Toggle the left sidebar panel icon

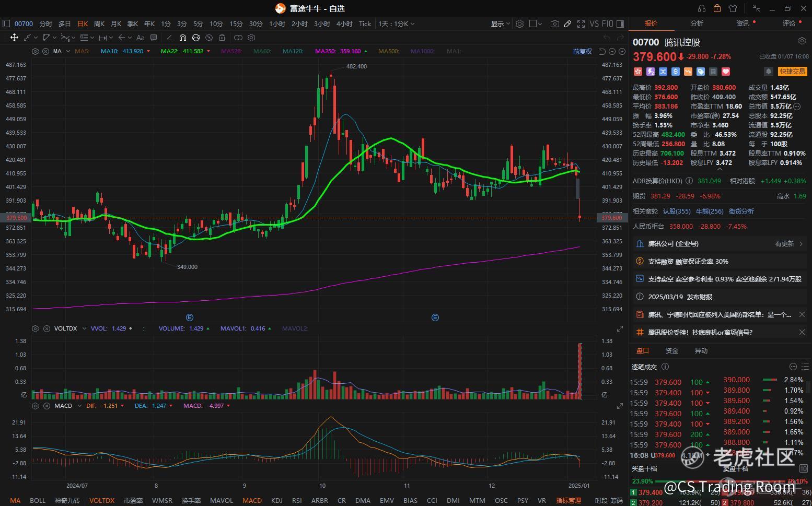[x=6, y=23]
